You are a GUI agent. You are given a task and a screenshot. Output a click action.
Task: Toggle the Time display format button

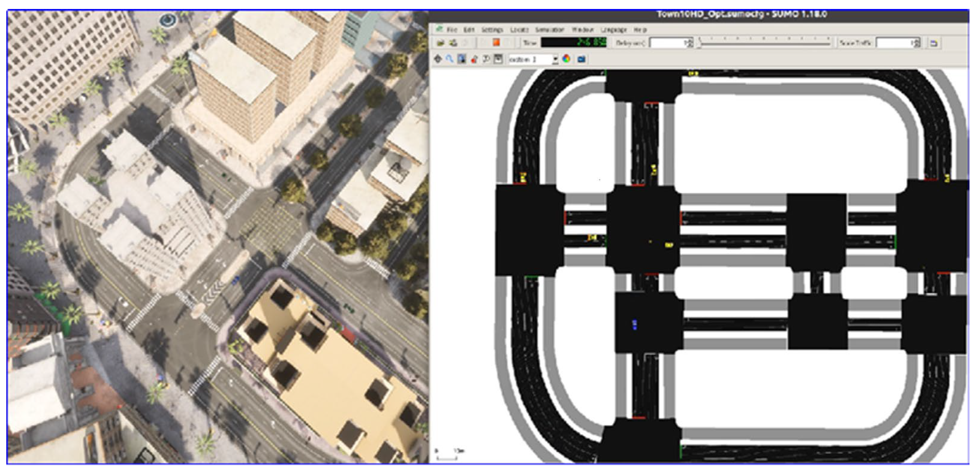529,43
